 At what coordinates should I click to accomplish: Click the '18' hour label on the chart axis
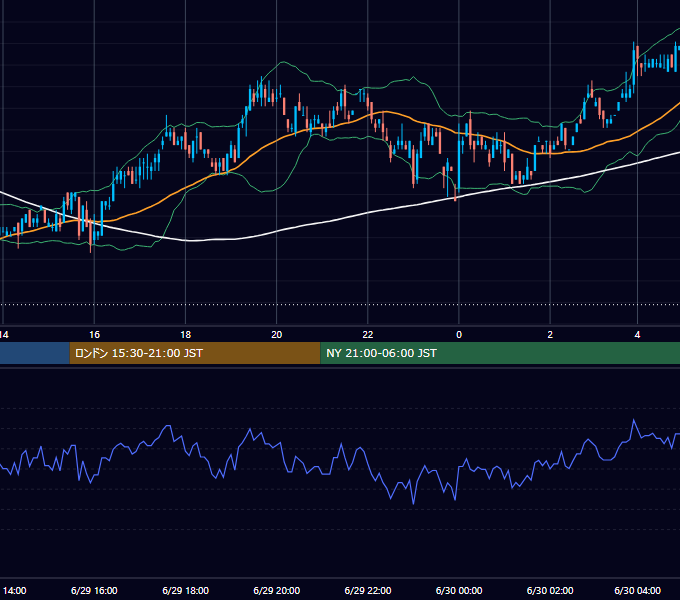click(x=186, y=335)
